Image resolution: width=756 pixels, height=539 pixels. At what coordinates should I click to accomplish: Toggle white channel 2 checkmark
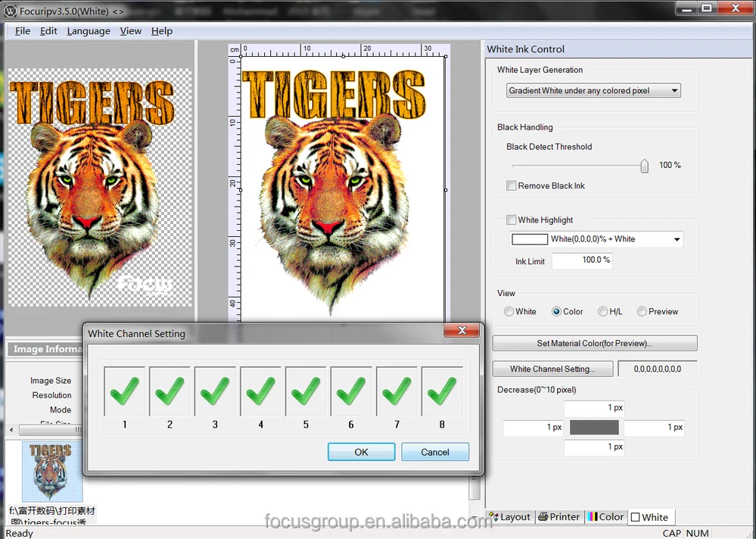click(170, 391)
